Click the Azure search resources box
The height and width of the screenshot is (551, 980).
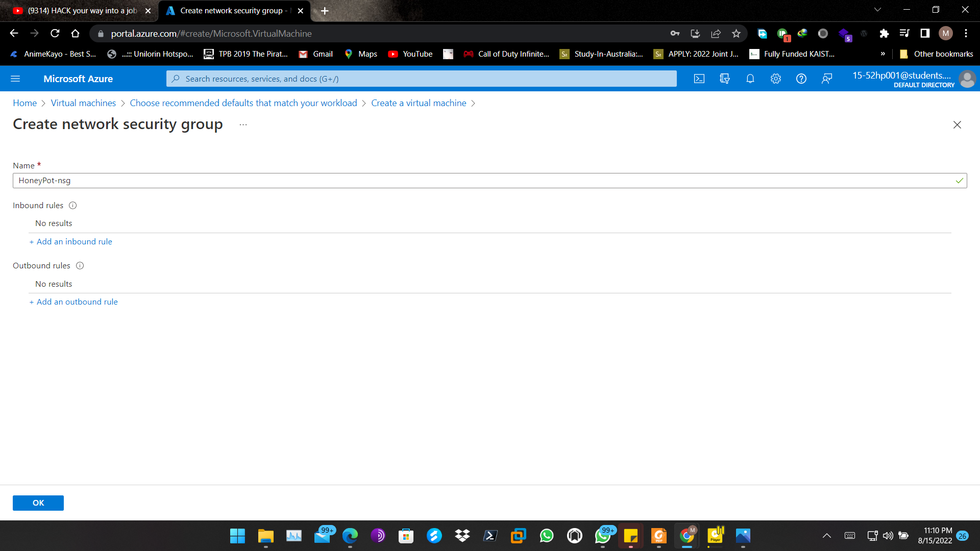[x=421, y=79]
